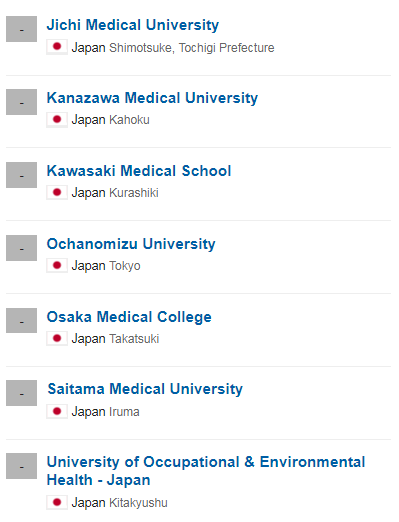Image resolution: width=399 pixels, height=522 pixels.
Task: Click Japan flag icon under Jichi Medical University
Action: 57,47
